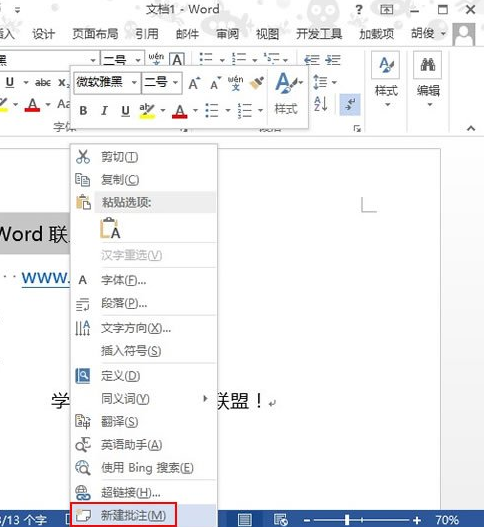Image resolution: width=498 pixels, height=527 pixels.
Task: Click bullets list icon in mini toolbar
Action: click(x=212, y=110)
